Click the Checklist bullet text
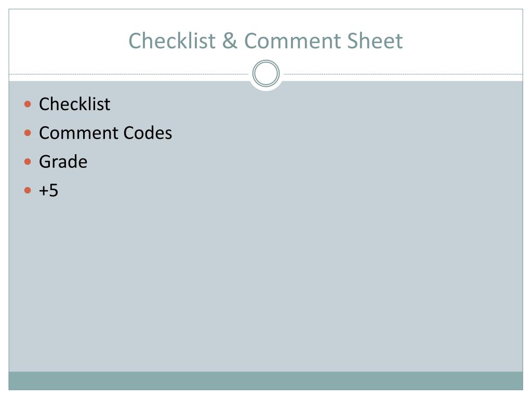The height and width of the screenshot is (399, 532). (x=75, y=104)
